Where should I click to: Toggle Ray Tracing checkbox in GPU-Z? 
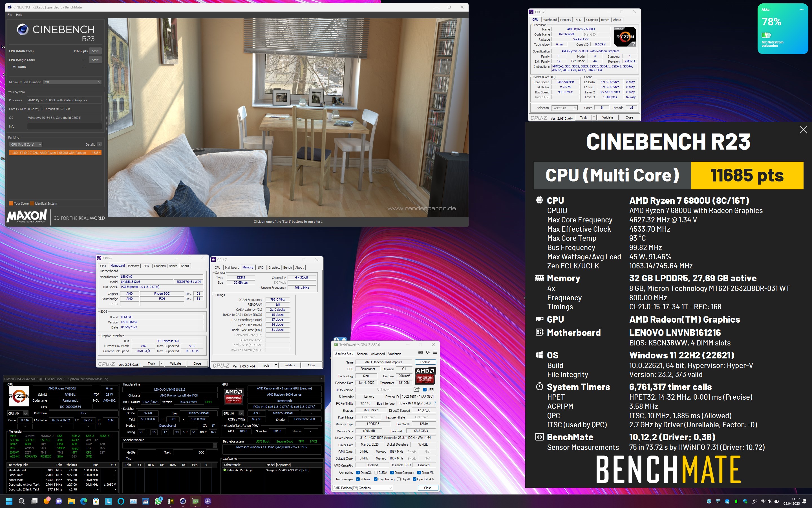tap(376, 479)
